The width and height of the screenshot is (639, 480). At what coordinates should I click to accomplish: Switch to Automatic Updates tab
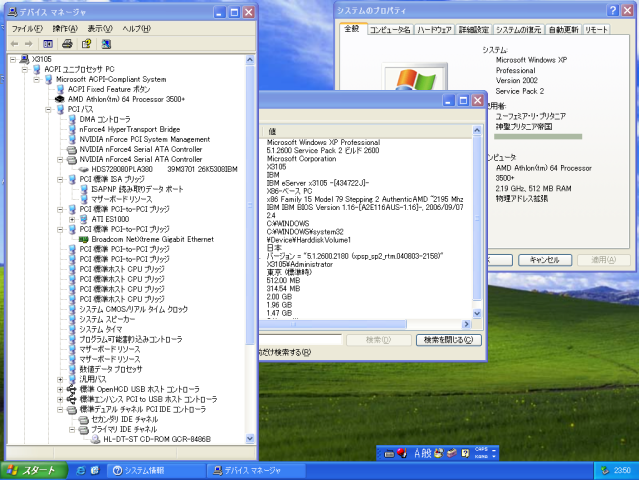[x=563, y=30]
